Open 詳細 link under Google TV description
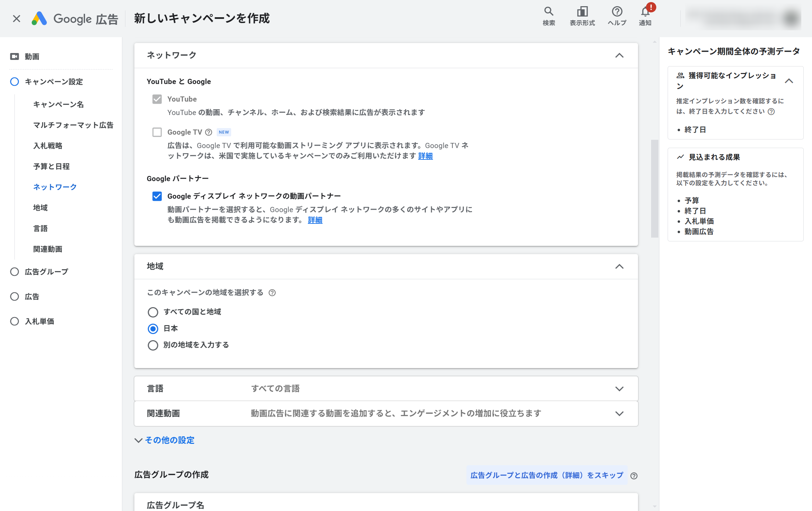The height and width of the screenshot is (511, 812). point(425,156)
